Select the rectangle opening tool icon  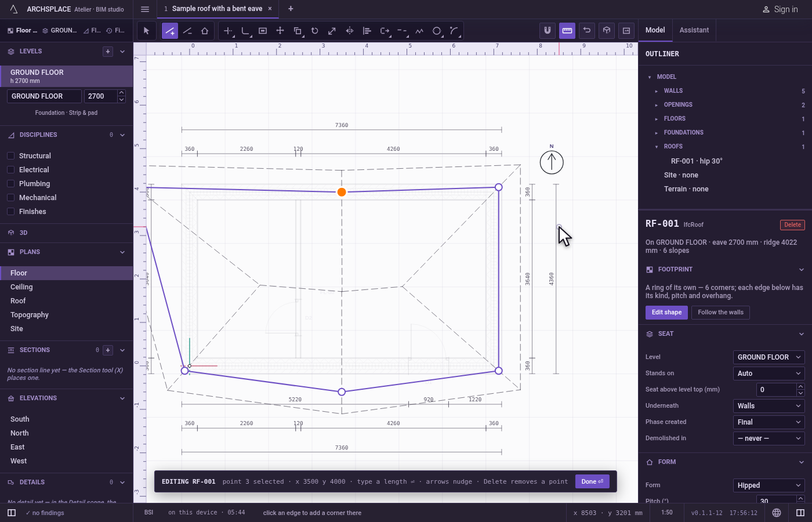[263, 31]
